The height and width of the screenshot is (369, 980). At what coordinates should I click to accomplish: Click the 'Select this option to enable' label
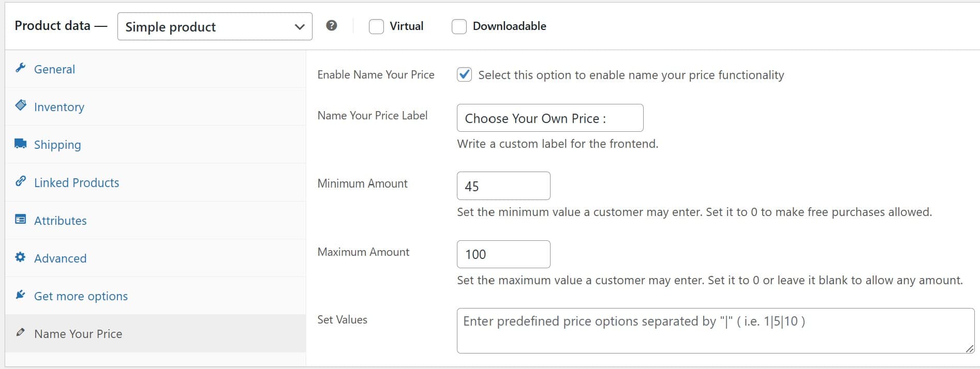[x=631, y=75]
